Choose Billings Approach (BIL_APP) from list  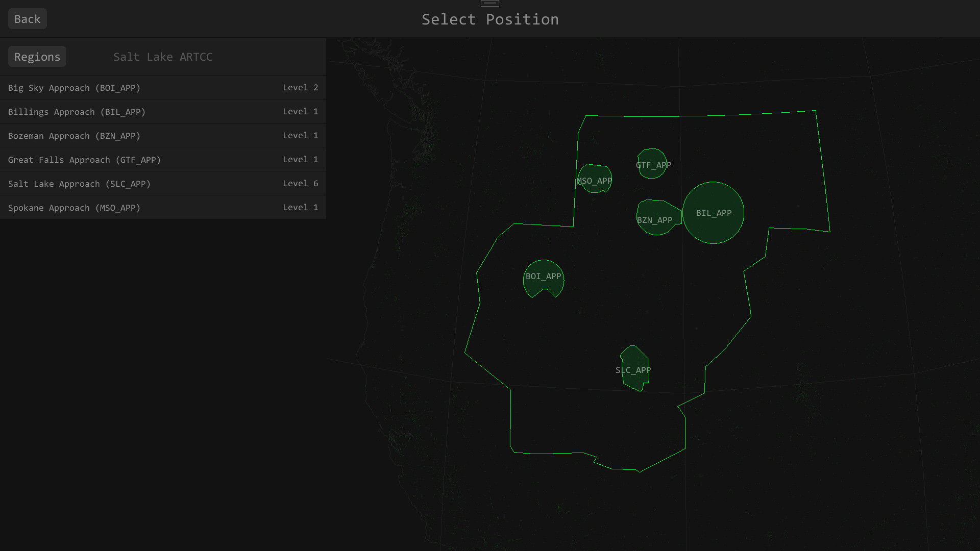(77, 112)
